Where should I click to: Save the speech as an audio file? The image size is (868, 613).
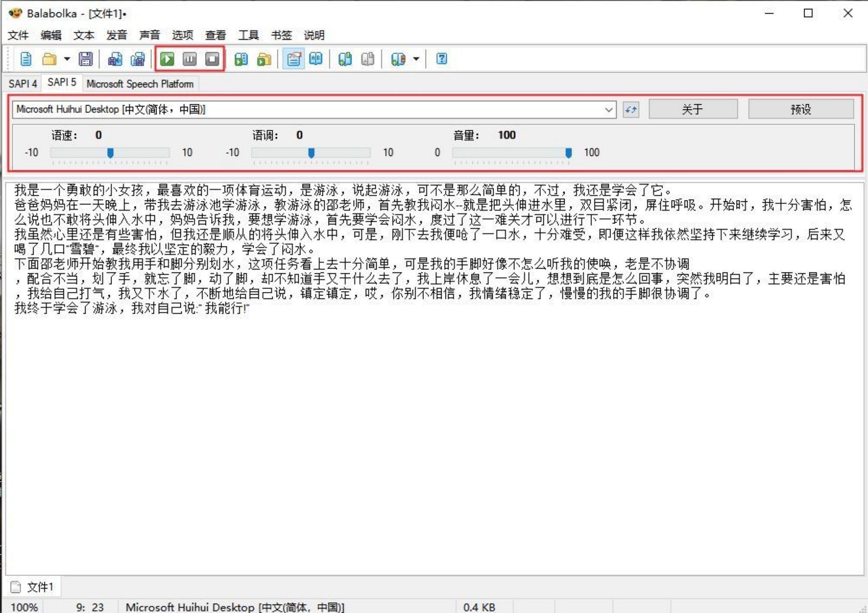click(x=116, y=60)
